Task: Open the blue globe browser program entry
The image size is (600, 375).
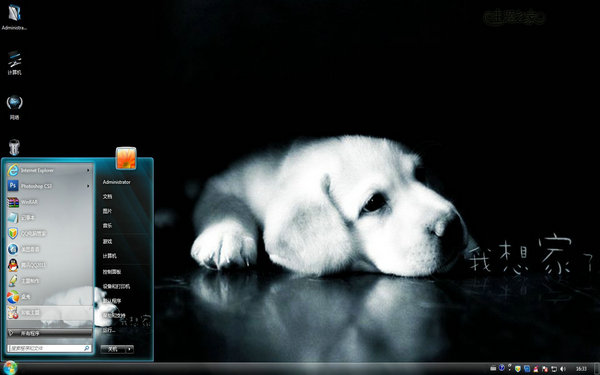Action: point(49,249)
